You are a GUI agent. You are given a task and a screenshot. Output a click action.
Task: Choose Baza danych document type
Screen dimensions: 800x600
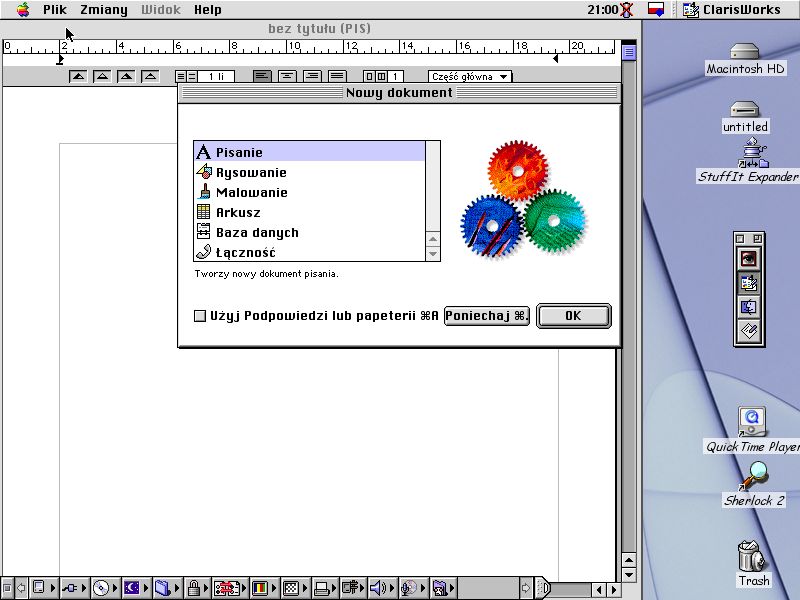309,232
